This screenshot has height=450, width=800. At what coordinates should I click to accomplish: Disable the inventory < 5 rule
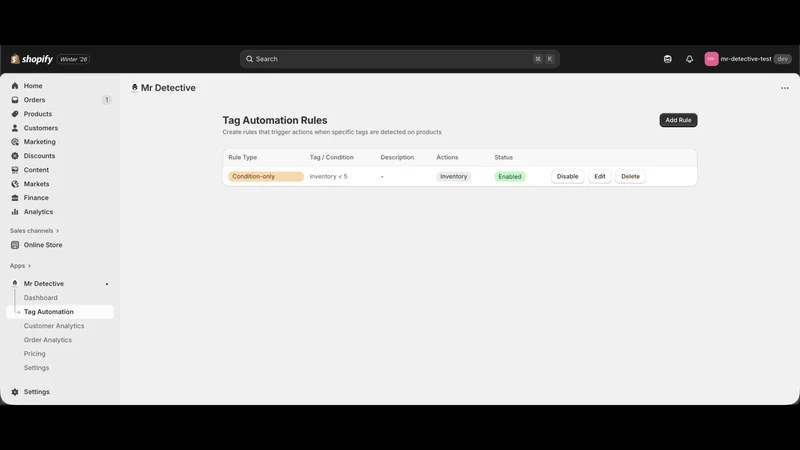[x=567, y=177]
